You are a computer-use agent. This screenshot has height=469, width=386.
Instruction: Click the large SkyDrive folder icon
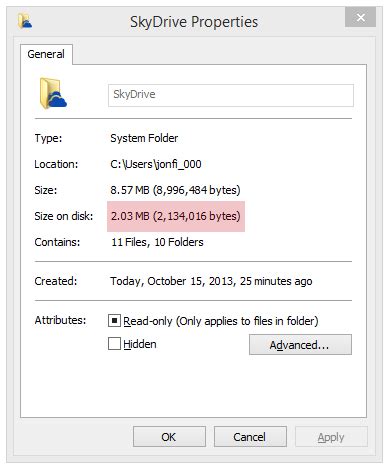(x=53, y=93)
